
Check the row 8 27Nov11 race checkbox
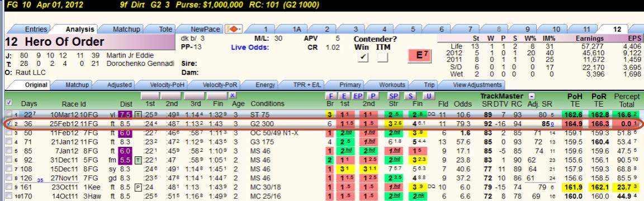click(8, 178)
